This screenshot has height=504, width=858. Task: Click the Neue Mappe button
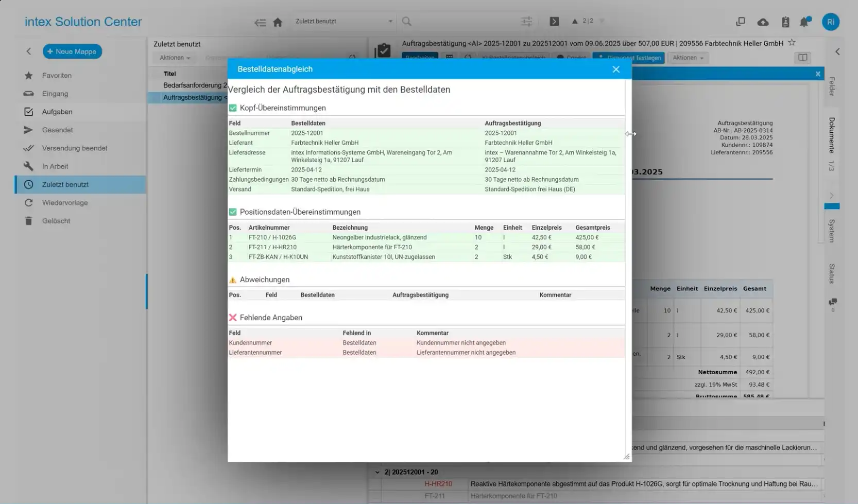[72, 51]
